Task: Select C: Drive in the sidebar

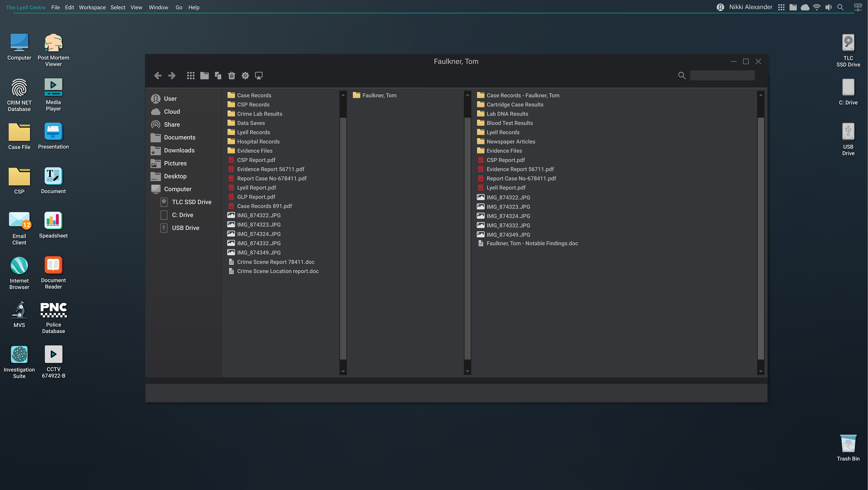Action: pyautogui.click(x=177, y=215)
